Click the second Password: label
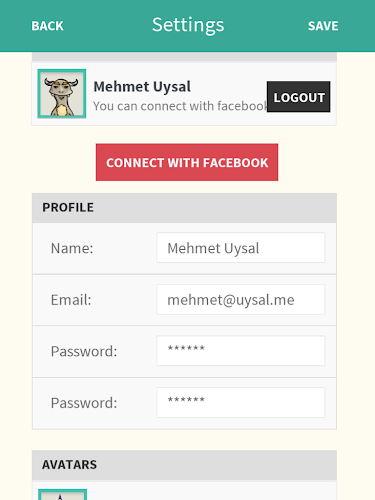The width and height of the screenshot is (375, 500). tap(84, 403)
